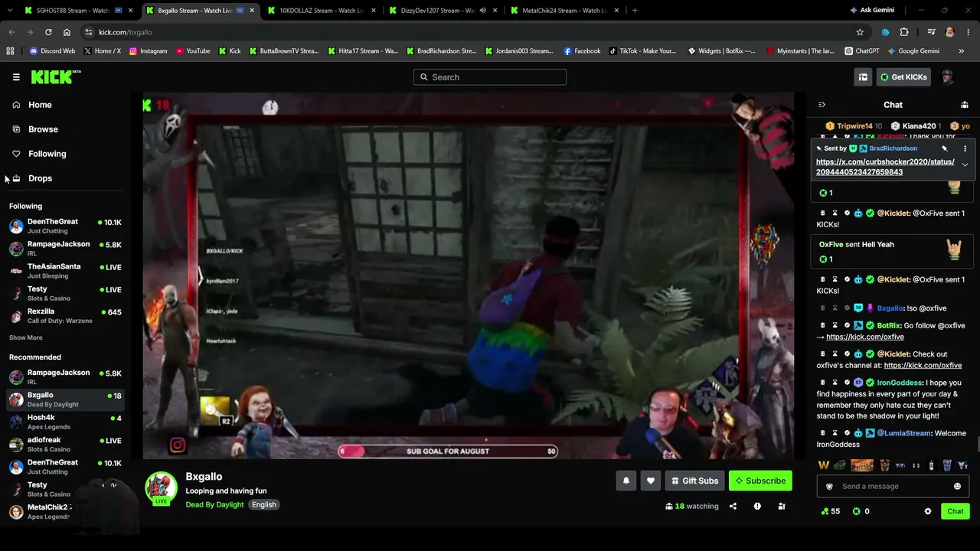Viewport: 980px width, 551px height.
Task: Click IronGoddess username in chat
Action: point(899,383)
